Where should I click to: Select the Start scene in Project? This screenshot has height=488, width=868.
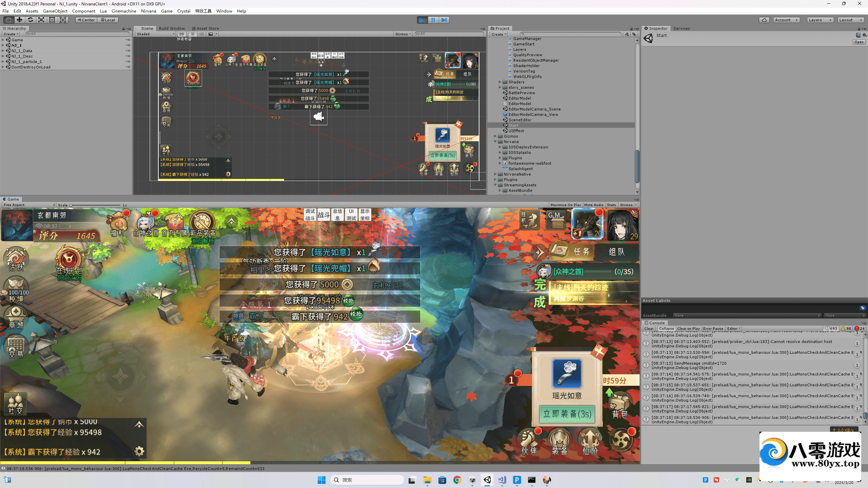[x=513, y=125]
